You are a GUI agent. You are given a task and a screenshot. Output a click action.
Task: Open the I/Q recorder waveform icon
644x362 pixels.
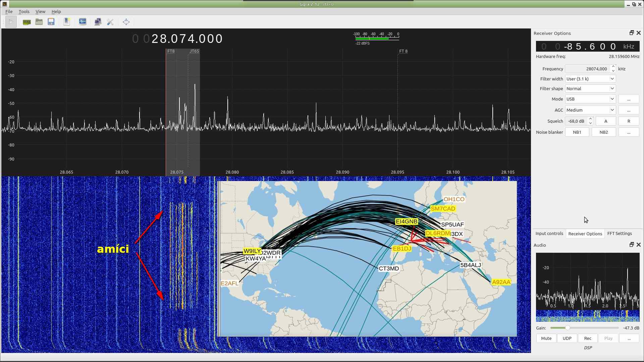pyautogui.click(x=83, y=22)
